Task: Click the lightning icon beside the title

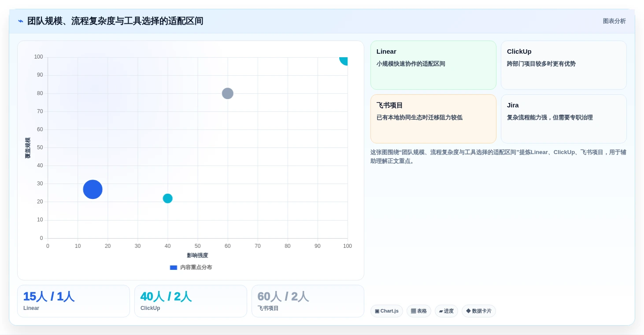Action: coord(21,21)
